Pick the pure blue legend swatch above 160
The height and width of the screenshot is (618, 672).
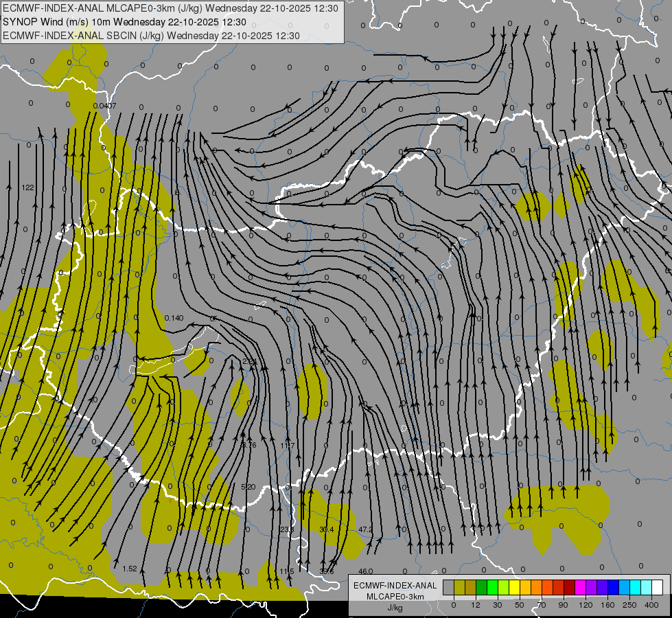(614, 587)
